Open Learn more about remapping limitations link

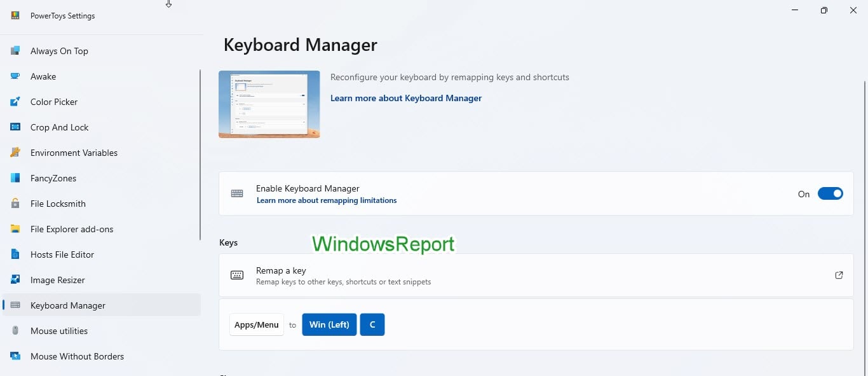click(x=327, y=200)
